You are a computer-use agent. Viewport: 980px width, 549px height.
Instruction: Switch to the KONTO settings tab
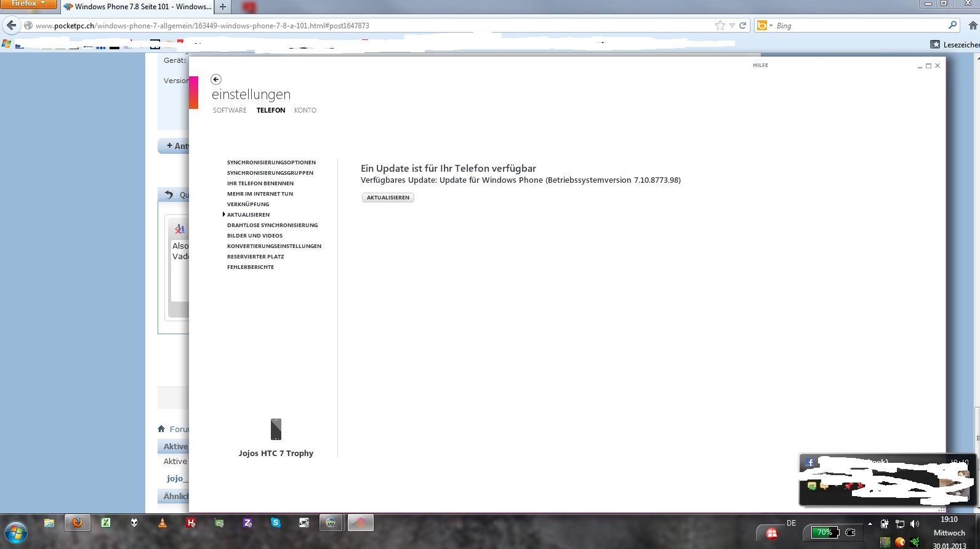(305, 110)
